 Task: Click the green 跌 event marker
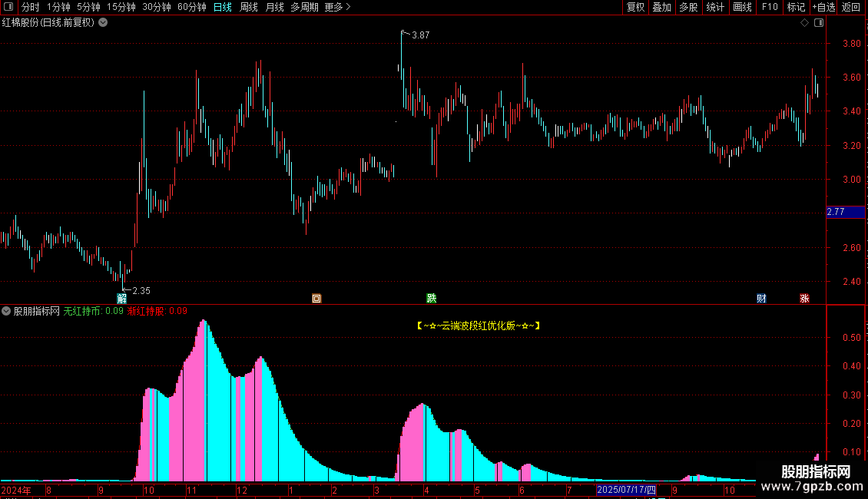432,299
